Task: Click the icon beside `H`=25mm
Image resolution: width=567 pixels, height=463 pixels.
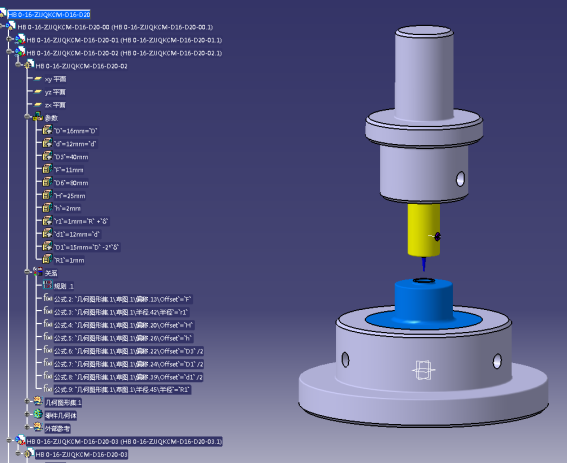Action: (x=47, y=195)
